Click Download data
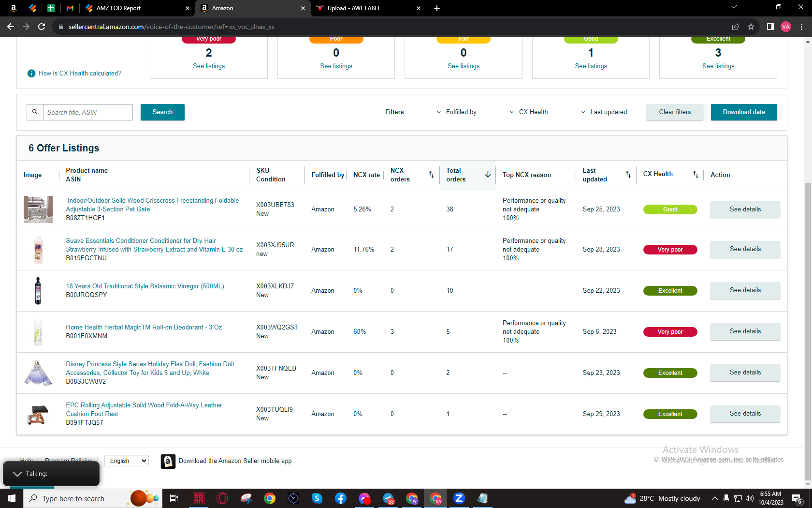Viewport: 812px width, 508px height. point(744,112)
